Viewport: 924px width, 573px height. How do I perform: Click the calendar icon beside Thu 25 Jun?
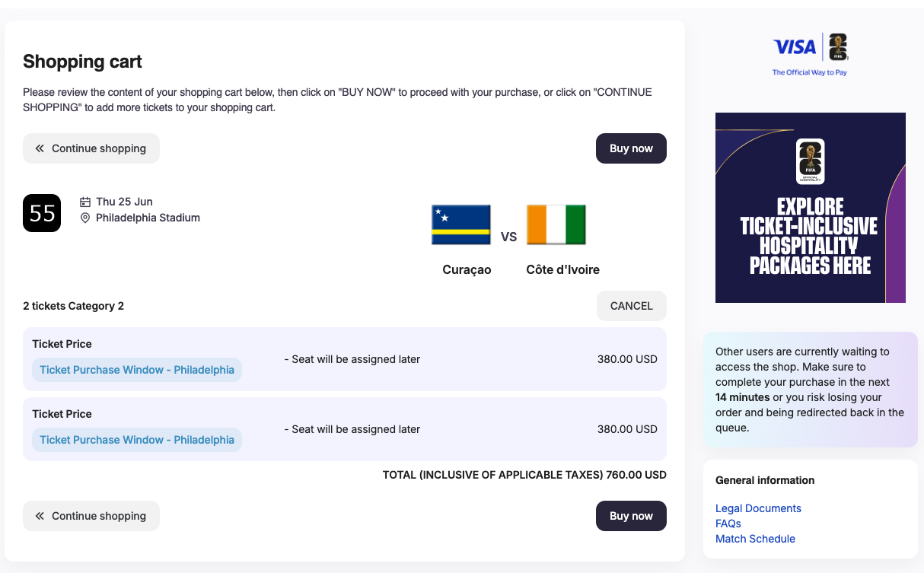[x=85, y=202]
